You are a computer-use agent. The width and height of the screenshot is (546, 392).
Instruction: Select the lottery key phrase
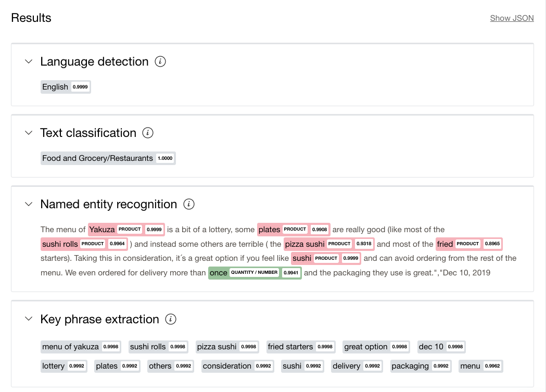tap(64, 366)
